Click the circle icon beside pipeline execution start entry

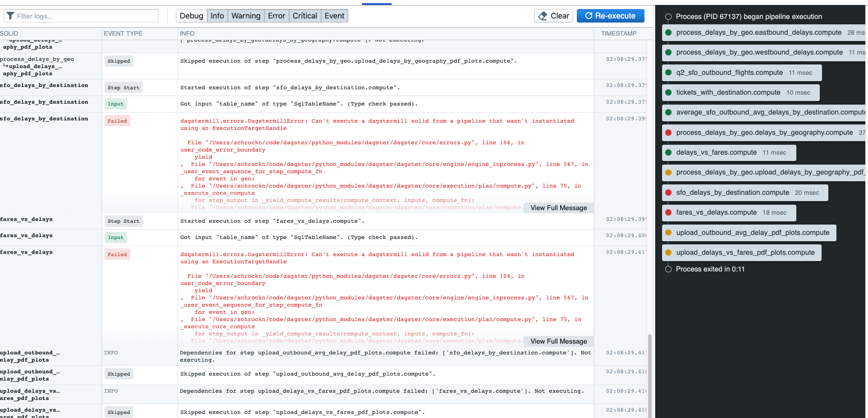(668, 17)
